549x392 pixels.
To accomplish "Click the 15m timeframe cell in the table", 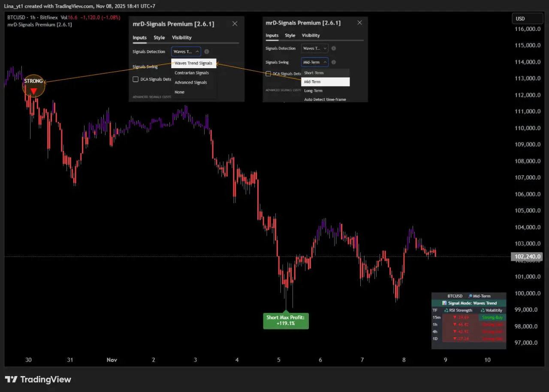I will tap(437, 317).
